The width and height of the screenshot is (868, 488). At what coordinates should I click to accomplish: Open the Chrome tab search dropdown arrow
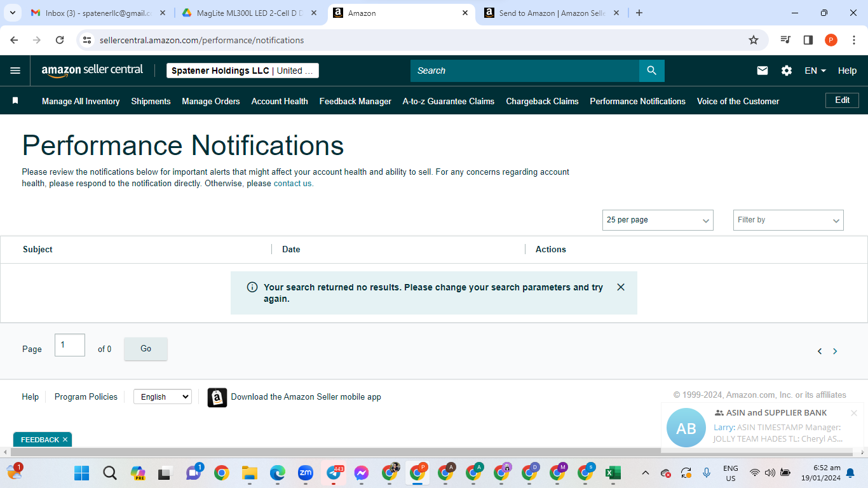(x=13, y=13)
